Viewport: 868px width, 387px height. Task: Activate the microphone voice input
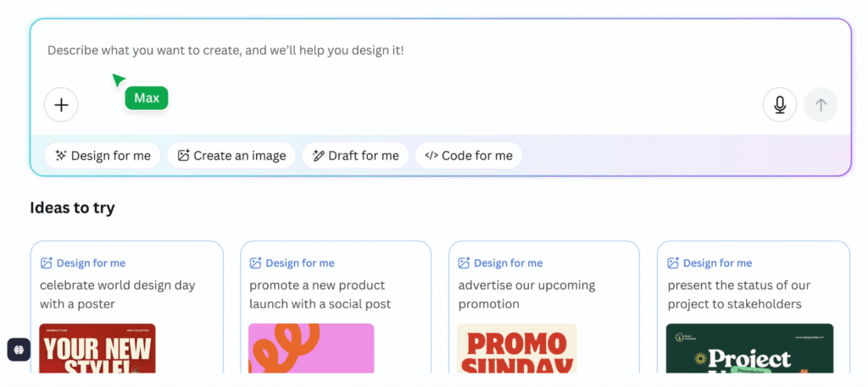point(779,105)
